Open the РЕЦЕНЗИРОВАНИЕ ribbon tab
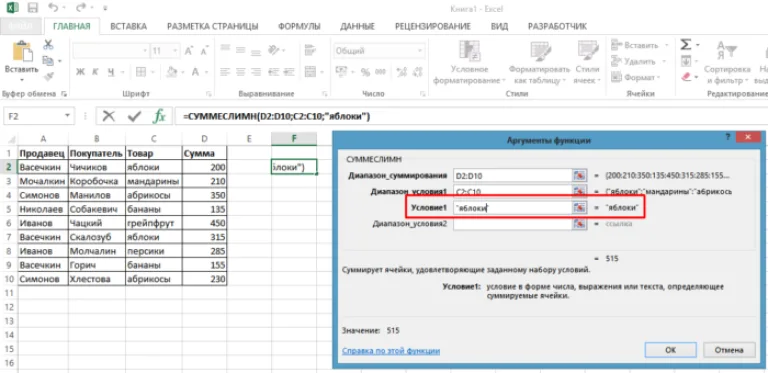Image resolution: width=768 pixels, height=373 pixels. (x=432, y=26)
